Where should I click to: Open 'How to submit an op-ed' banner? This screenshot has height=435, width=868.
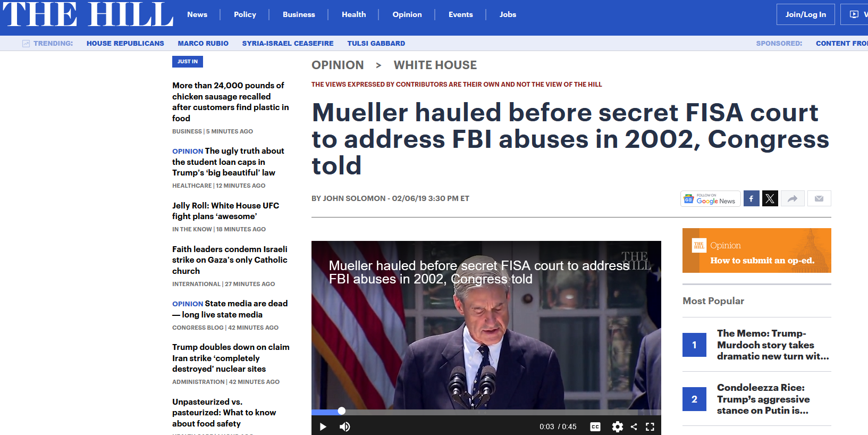[757, 250]
